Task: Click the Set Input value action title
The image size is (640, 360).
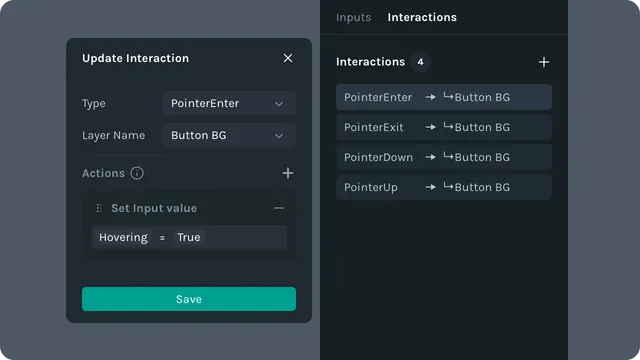Action: 154,208
